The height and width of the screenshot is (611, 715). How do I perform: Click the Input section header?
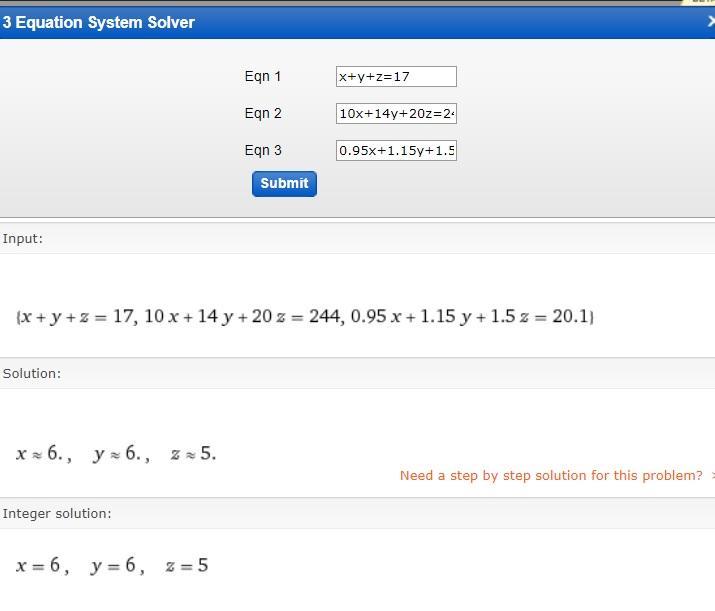pyautogui.click(x=23, y=239)
